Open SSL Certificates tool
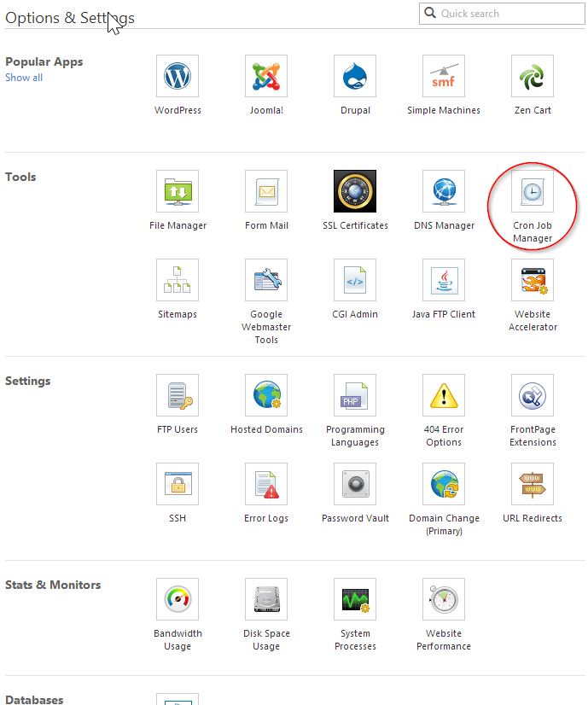Image resolution: width=588 pixels, height=705 pixels. 355,191
